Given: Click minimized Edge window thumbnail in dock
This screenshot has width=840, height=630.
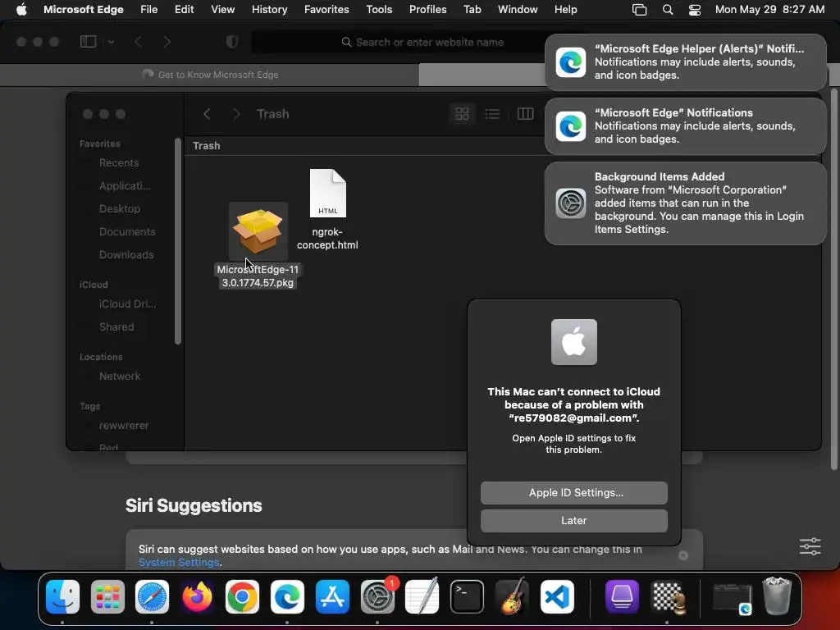Looking at the screenshot, I should (x=733, y=598).
